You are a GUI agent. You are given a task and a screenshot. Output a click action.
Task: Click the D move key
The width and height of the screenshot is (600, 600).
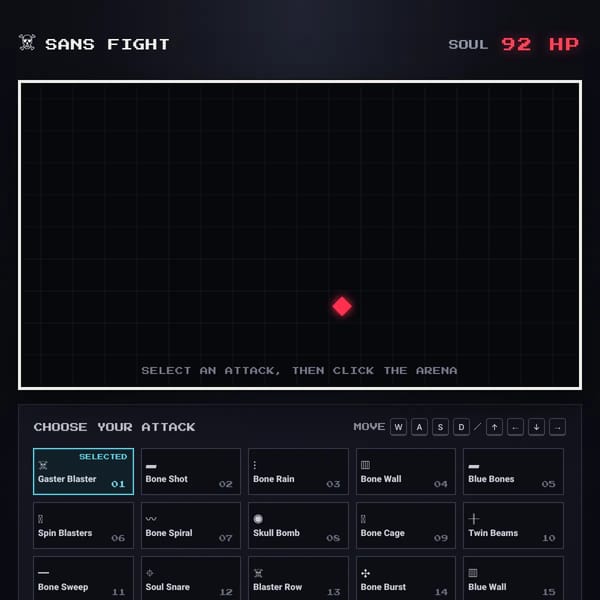(x=461, y=427)
